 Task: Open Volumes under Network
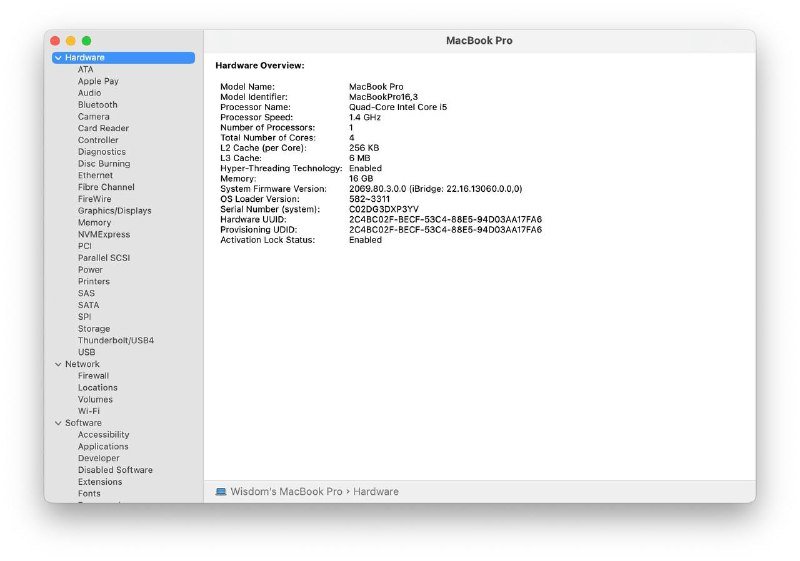click(x=95, y=399)
